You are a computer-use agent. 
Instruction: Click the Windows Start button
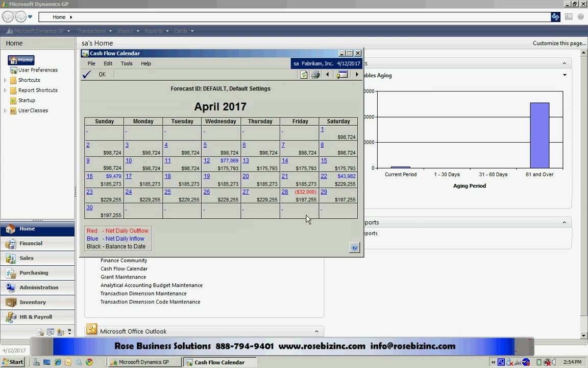point(13,362)
